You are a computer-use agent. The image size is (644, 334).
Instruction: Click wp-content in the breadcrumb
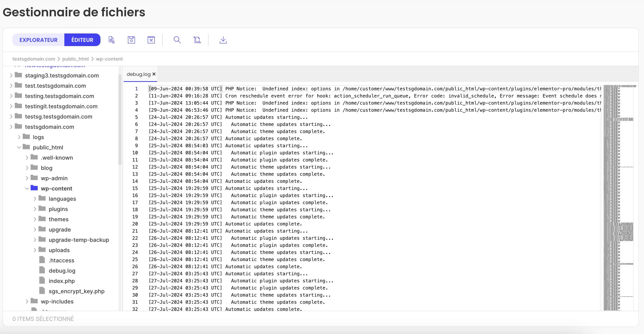pyautogui.click(x=109, y=59)
